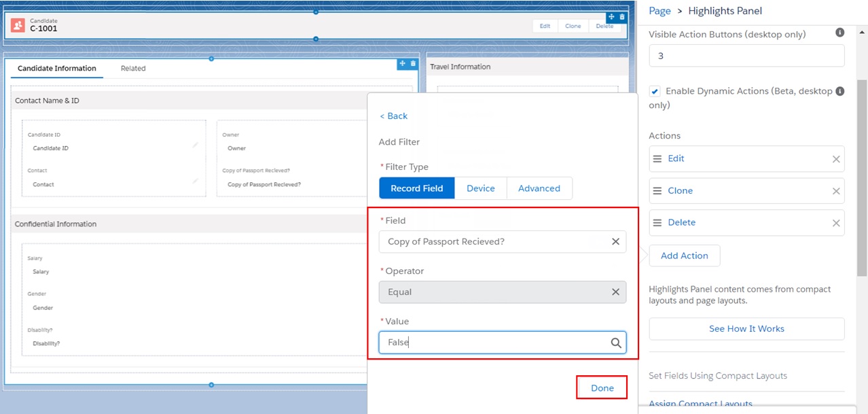Remove the Delete action with its X icon

836,222
